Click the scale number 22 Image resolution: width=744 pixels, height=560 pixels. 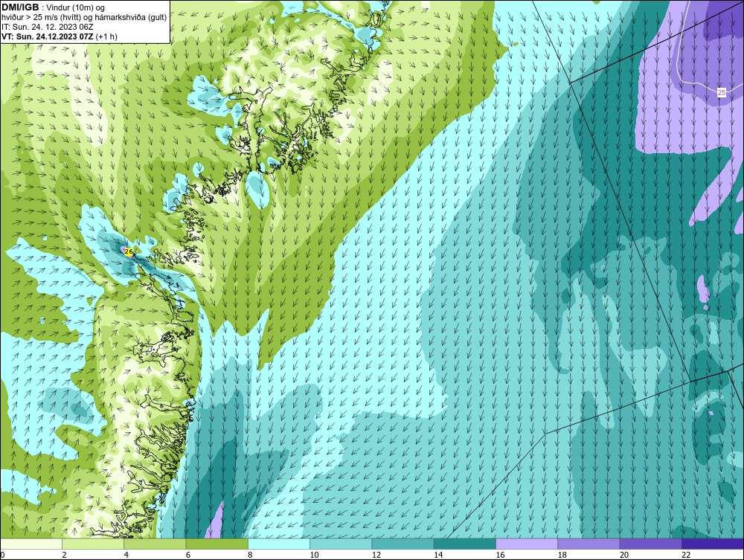pyautogui.click(x=686, y=555)
